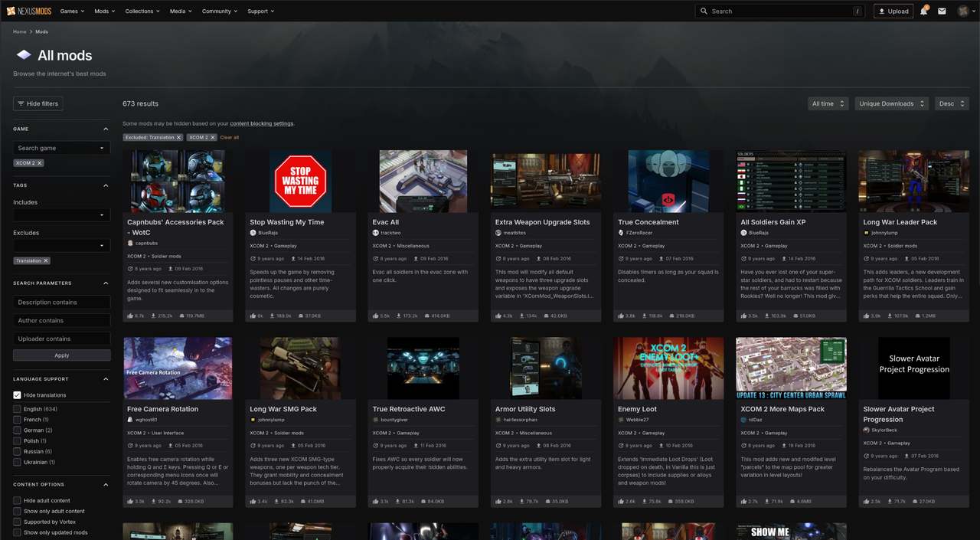The image size is (980, 540).
Task: Click the Hide filters button
Action: [38, 103]
